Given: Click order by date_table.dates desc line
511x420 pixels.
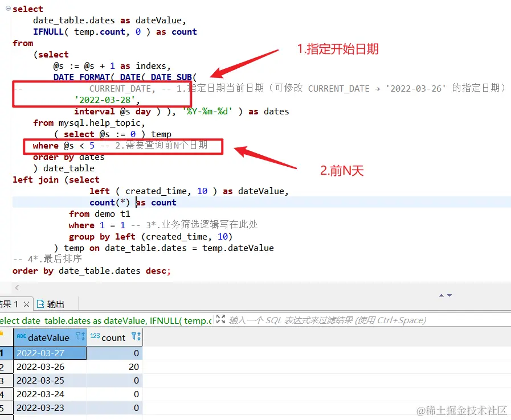Looking at the screenshot, I should coord(91,271).
